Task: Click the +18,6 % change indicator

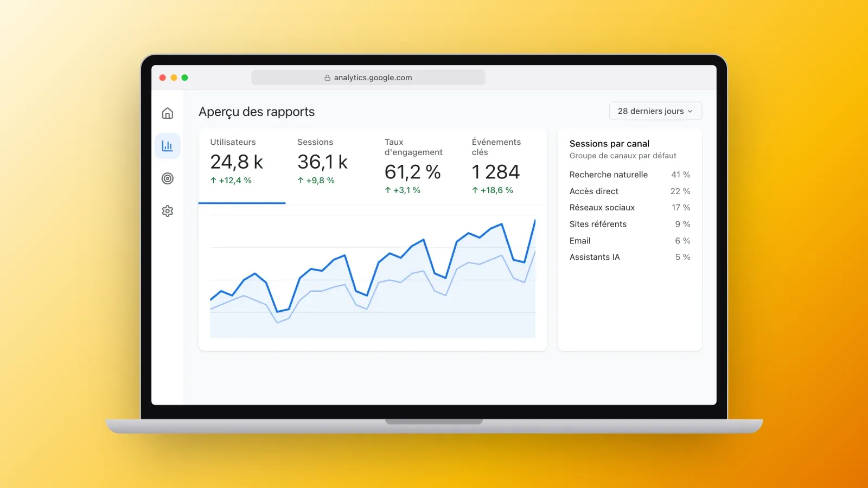Action: 493,190
